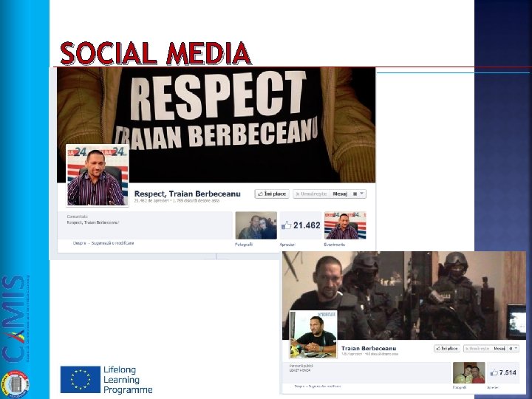532x399 pixels.
Task: Click 'Mesaj' button on Respect page
Action: click(x=340, y=194)
